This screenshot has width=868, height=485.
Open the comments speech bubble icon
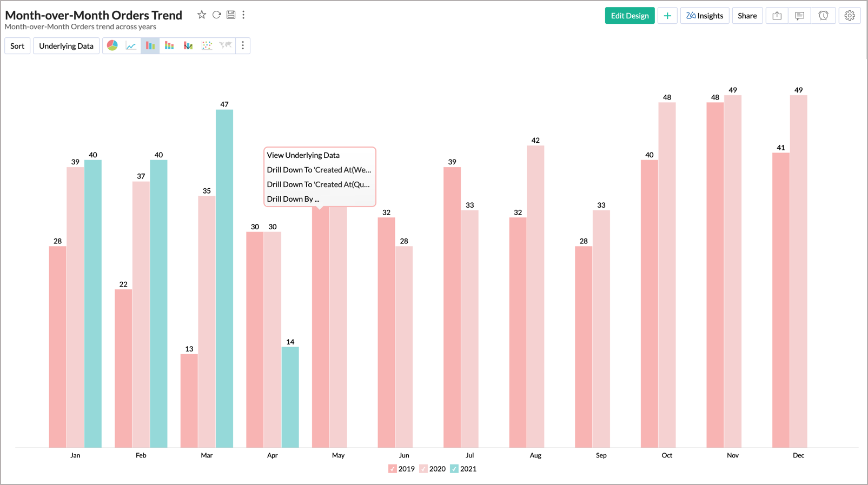(799, 16)
